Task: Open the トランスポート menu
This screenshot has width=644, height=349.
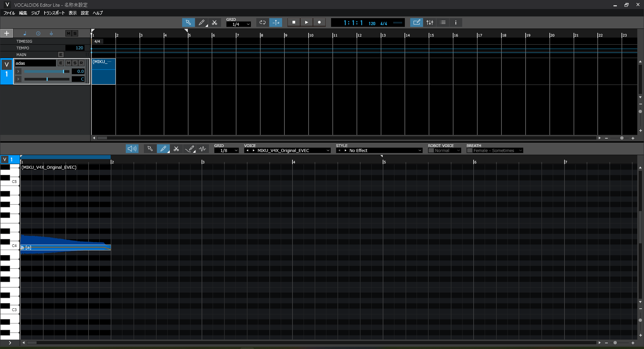Action: [54, 13]
